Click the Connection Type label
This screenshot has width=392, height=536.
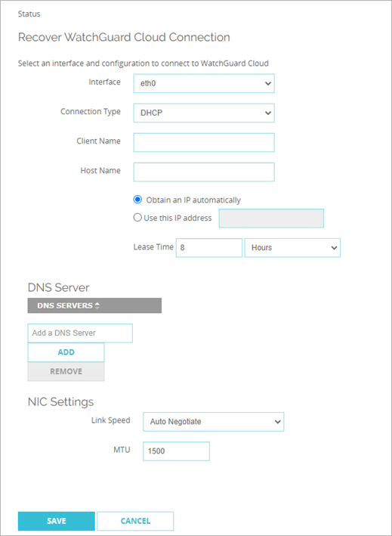[x=91, y=112]
